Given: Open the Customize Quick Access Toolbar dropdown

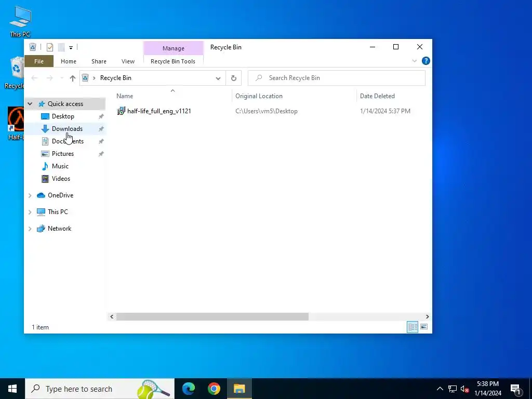Looking at the screenshot, I should point(71,47).
